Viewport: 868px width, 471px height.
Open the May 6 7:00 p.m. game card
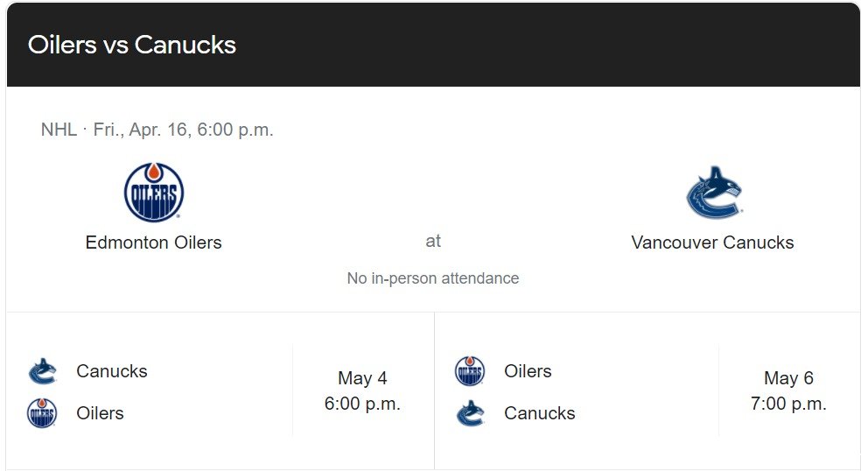click(x=647, y=391)
